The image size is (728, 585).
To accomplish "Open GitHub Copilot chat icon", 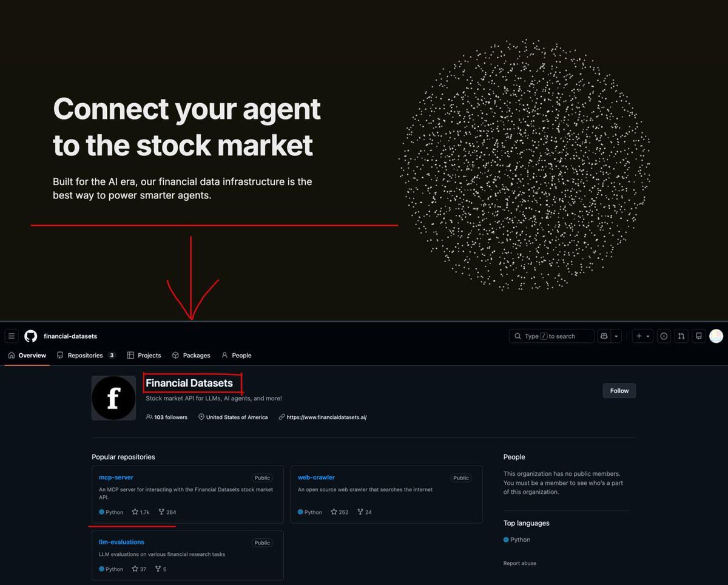I will coord(604,336).
